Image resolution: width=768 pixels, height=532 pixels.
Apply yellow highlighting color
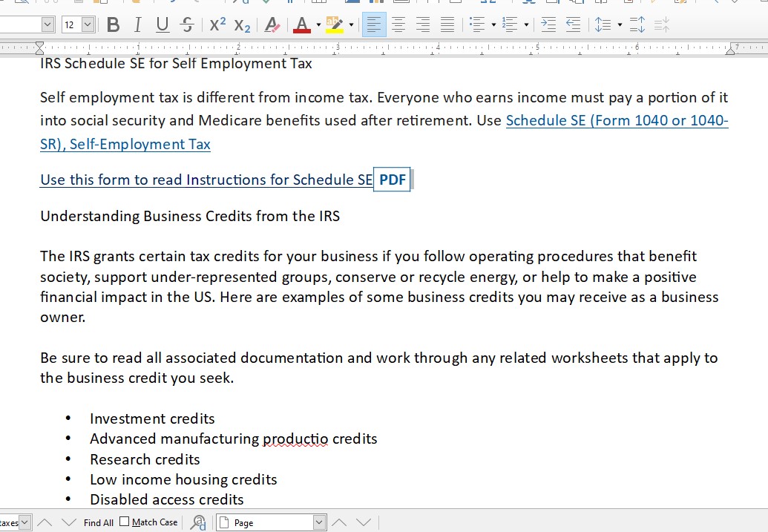coord(335,24)
